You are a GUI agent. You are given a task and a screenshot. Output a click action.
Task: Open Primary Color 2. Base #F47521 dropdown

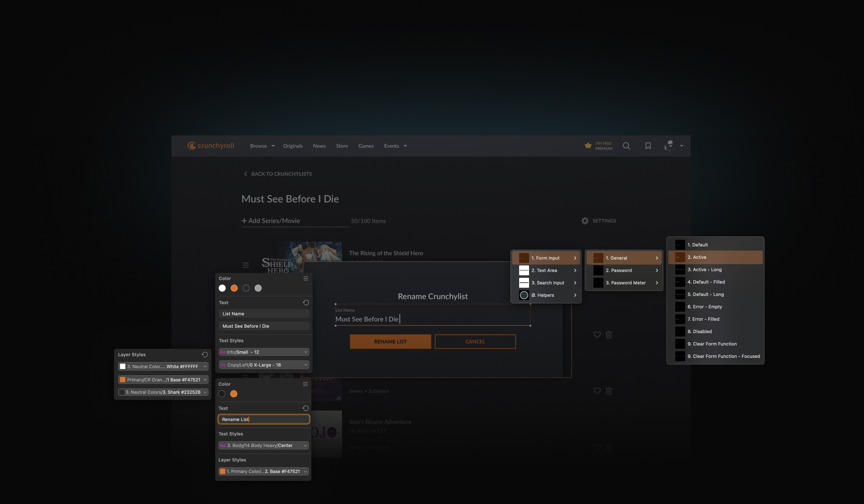[263, 471]
